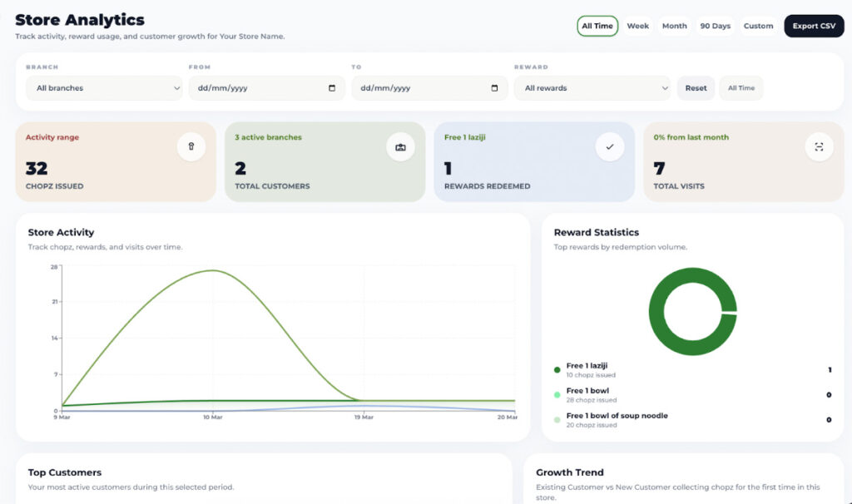Click the Total Customers card icon
The height and width of the screenshot is (504, 852).
click(400, 147)
